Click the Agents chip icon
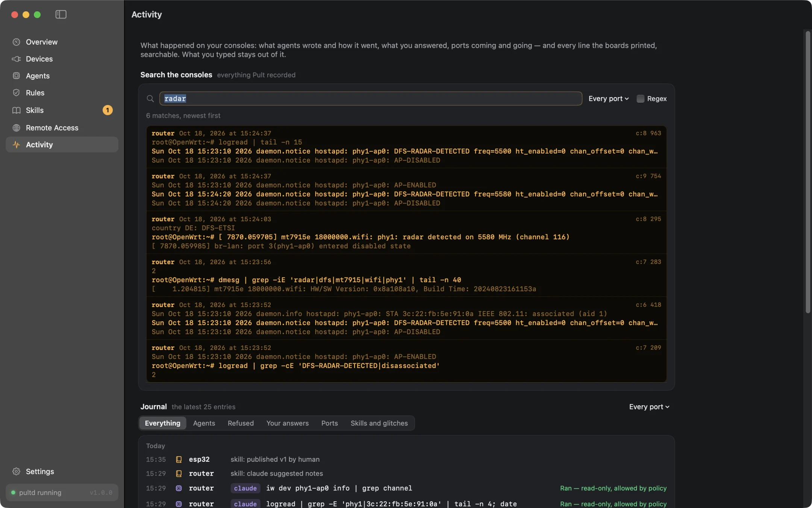 point(16,76)
